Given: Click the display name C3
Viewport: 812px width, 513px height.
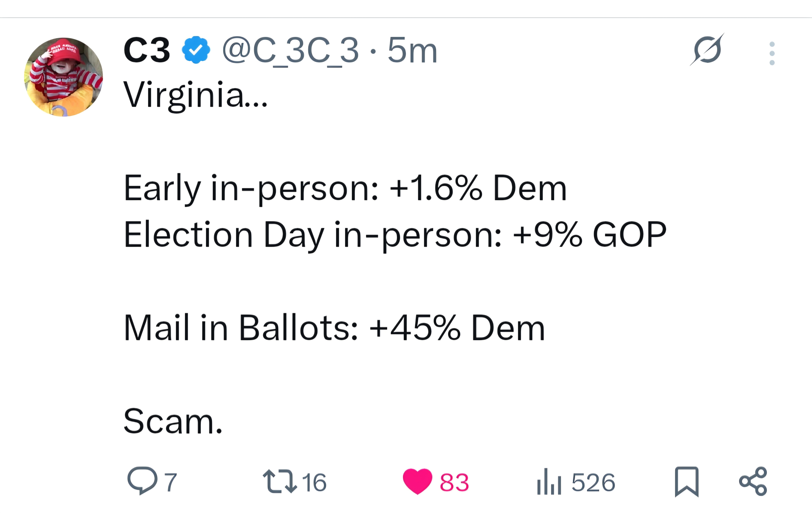Looking at the screenshot, I should [147, 51].
